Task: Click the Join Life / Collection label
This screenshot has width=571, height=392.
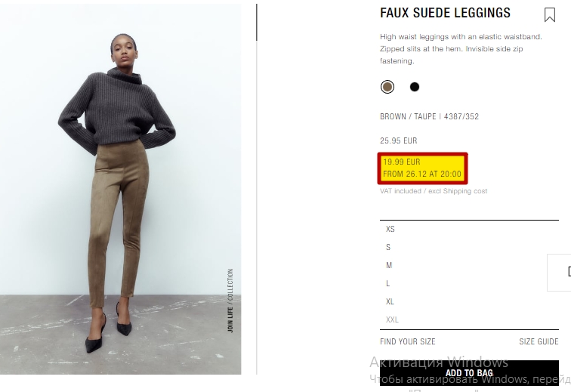Action: tap(230, 301)
